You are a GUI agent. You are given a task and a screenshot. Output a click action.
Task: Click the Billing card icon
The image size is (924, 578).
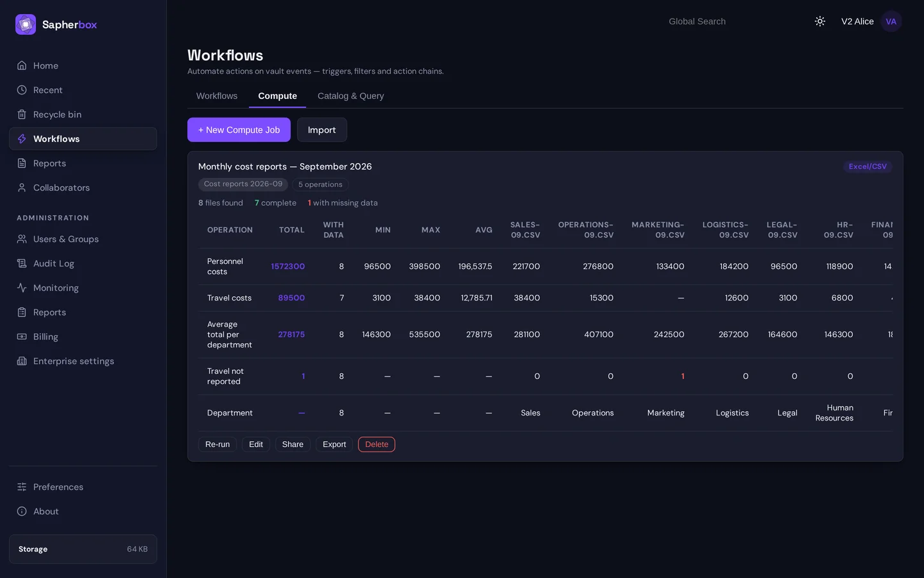tap(22, 337)
